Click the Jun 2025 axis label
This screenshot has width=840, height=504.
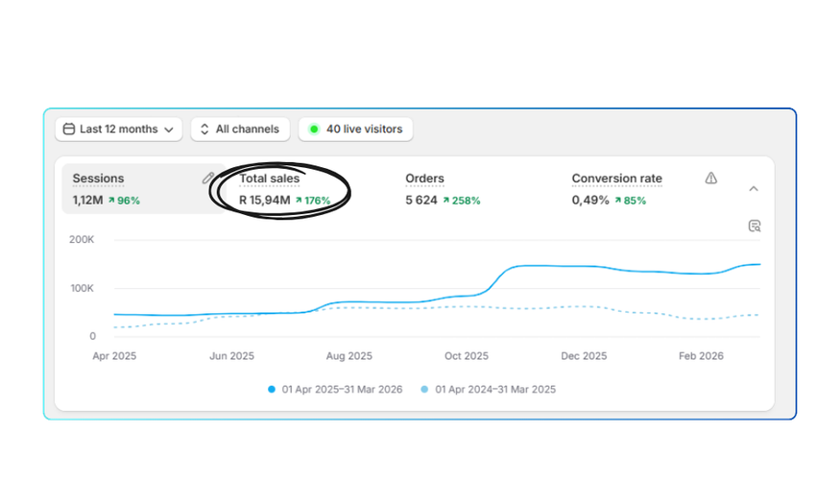click(x=232, y=356)
